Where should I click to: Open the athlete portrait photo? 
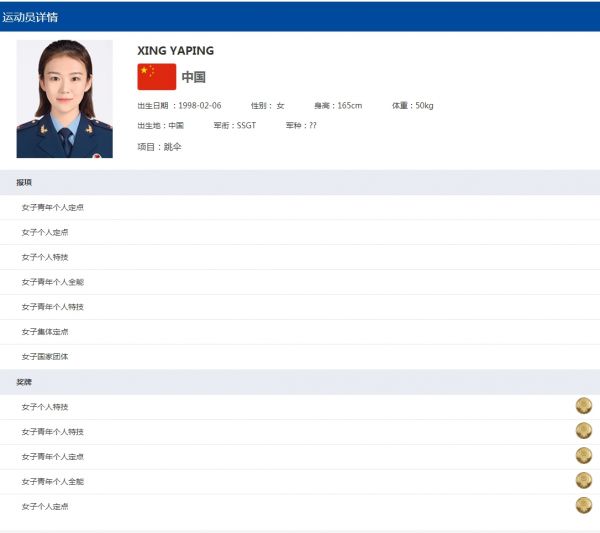(64, 99)
